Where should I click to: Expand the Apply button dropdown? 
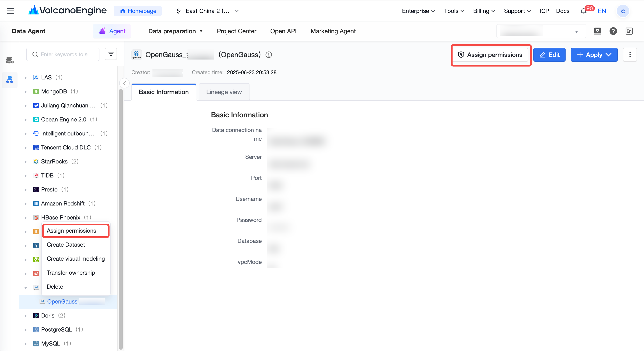[x=609, y=55]
